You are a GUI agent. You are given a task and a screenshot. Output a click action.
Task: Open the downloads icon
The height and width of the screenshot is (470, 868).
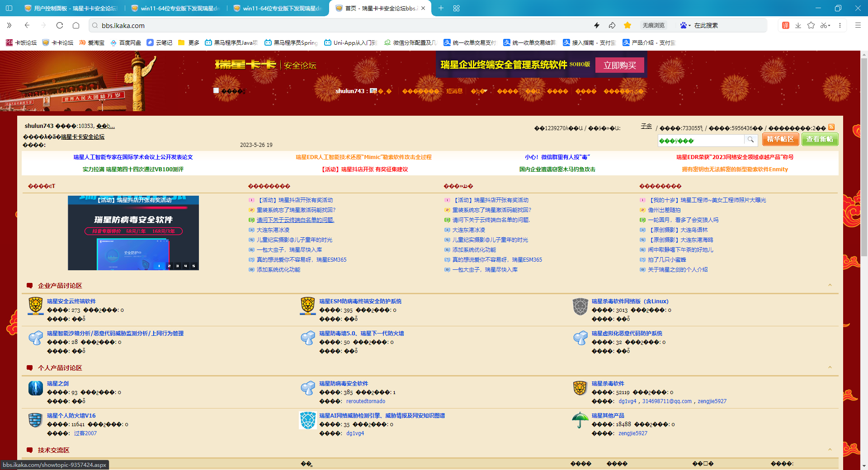click(x=798, y=25)
